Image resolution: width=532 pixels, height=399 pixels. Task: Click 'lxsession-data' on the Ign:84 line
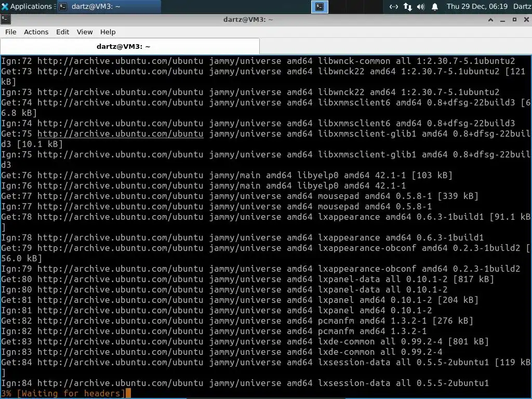(354, 383)
